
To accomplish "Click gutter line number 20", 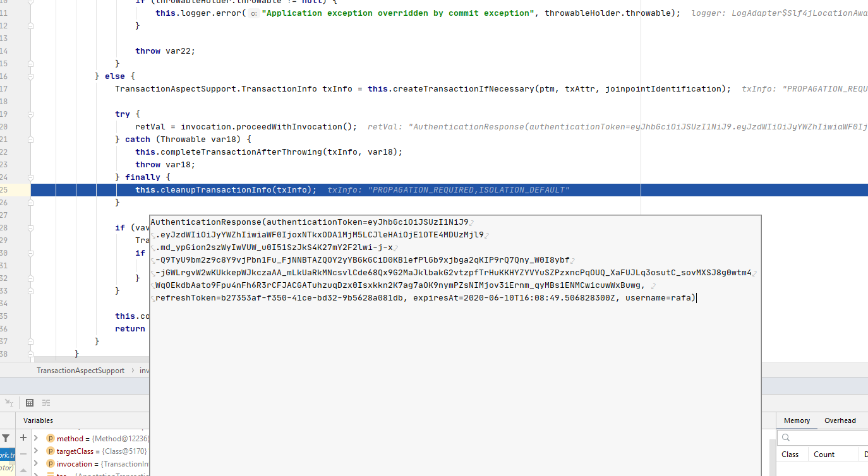I will [4, 127].
